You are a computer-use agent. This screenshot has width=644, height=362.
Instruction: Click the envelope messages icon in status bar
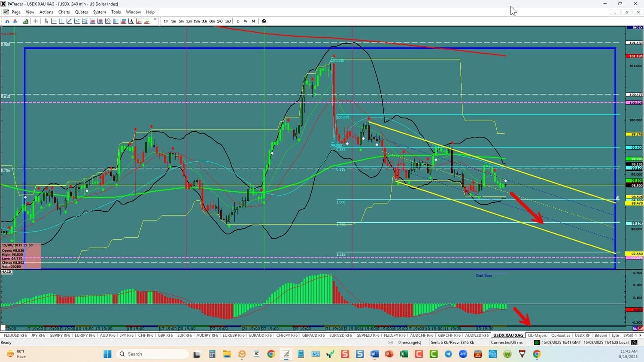(390, 342)
